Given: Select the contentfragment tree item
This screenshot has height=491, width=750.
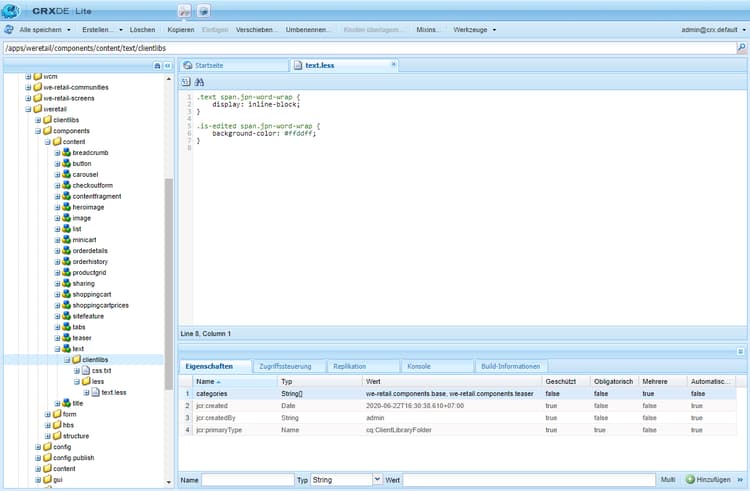Looking at the screenshot, I should point(97,196).
